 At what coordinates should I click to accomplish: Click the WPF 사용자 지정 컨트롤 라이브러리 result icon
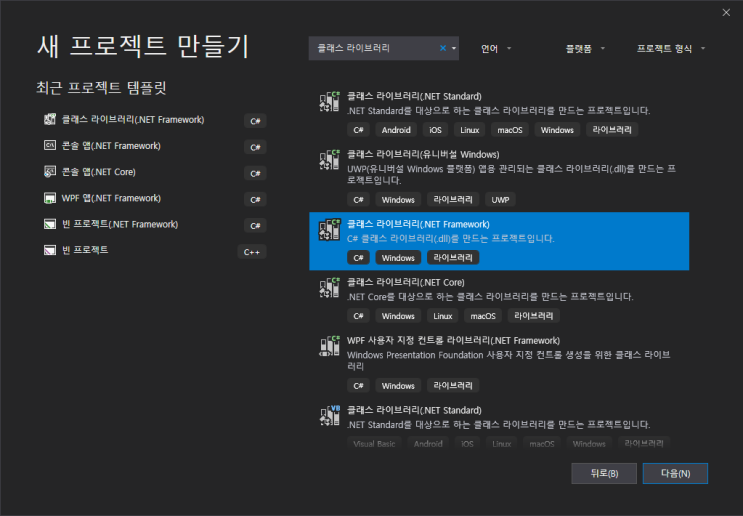click(329, 346)
